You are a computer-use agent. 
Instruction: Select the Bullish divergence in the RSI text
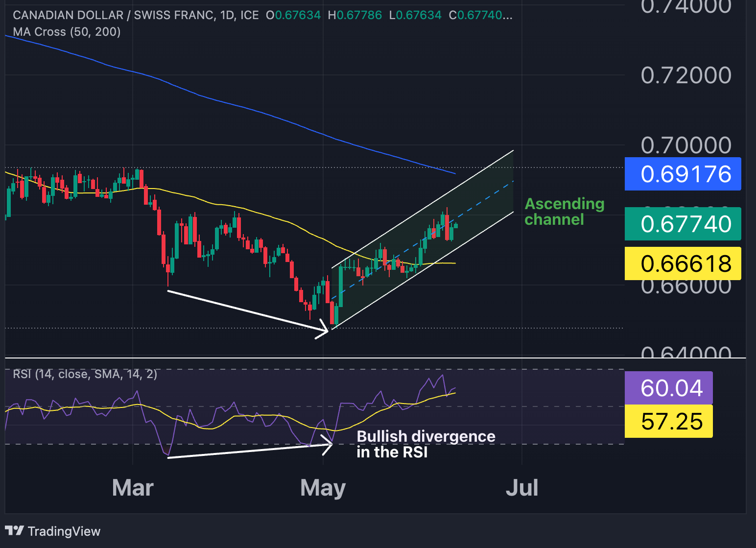pyautogui.click(x=426, y=444)
